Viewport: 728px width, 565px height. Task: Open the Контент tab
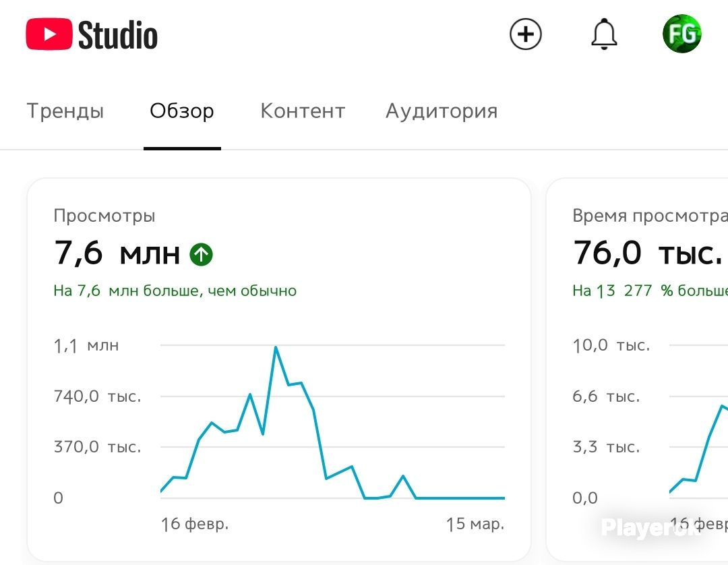tap(303, 111)
